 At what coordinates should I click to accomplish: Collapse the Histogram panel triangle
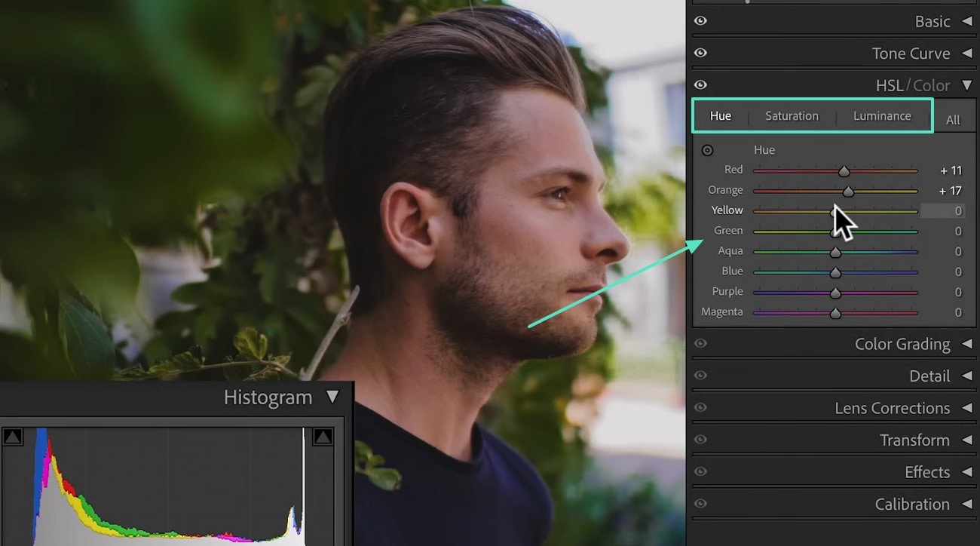(x=332, y=397)
